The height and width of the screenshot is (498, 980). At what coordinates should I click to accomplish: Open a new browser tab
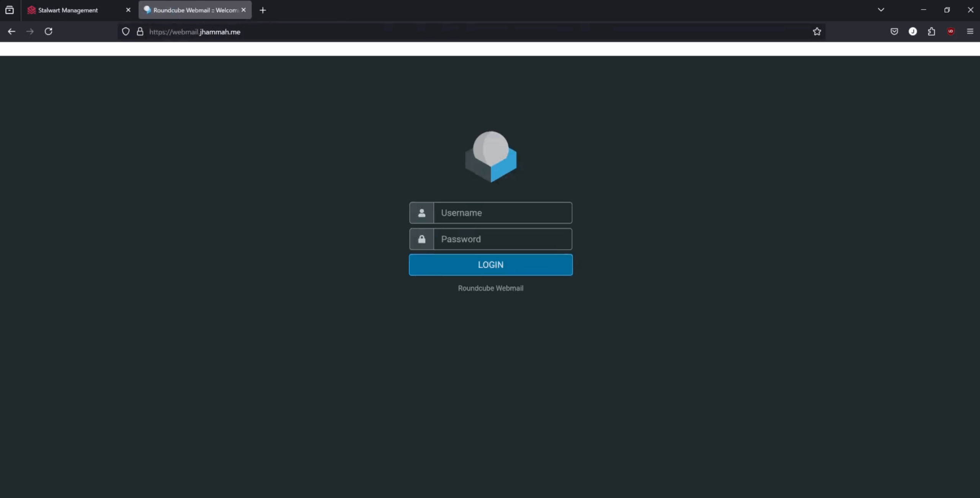pyautogui.click(x=263, y=10)
